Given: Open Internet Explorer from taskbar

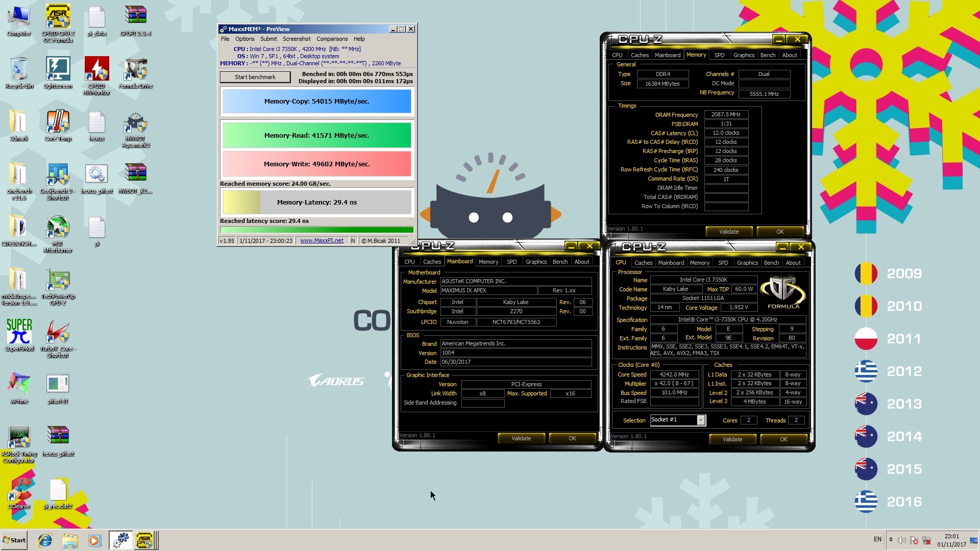Looking at the screenshot, I should pos(45,540).
